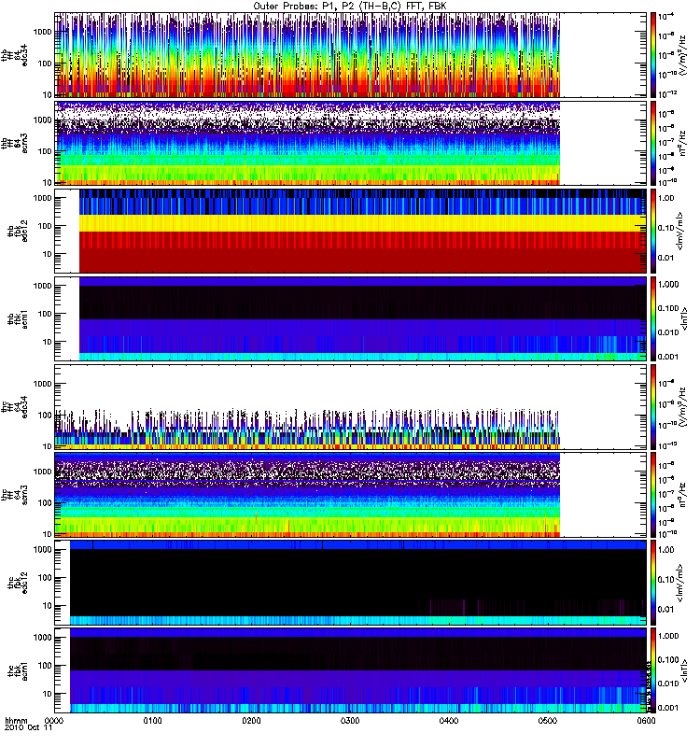Select the '0100' time axis label
The width and height of the screenshot is (700, 747).
point(152,720)
